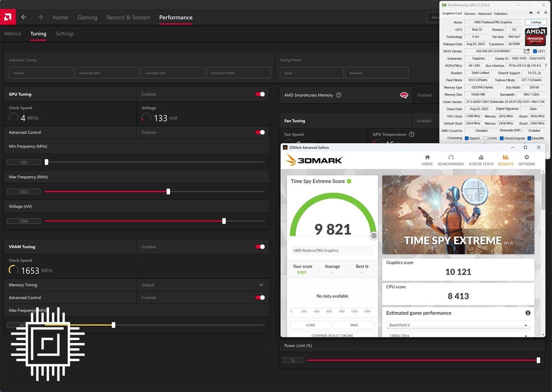Open the 3DMark Benchmarks gauge icon
Image resolution: width=552 pixels, height=392 pixels.
[x=451, y=158]
